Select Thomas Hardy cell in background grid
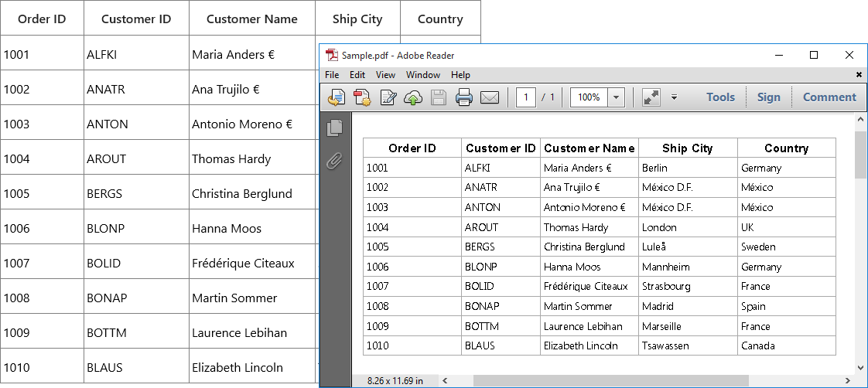Image resolution: width=868 pixels, height=388 pixels. 252,158
